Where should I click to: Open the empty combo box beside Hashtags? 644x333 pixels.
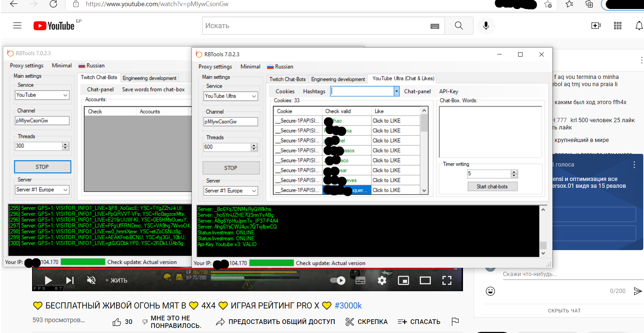pos(397,92)
